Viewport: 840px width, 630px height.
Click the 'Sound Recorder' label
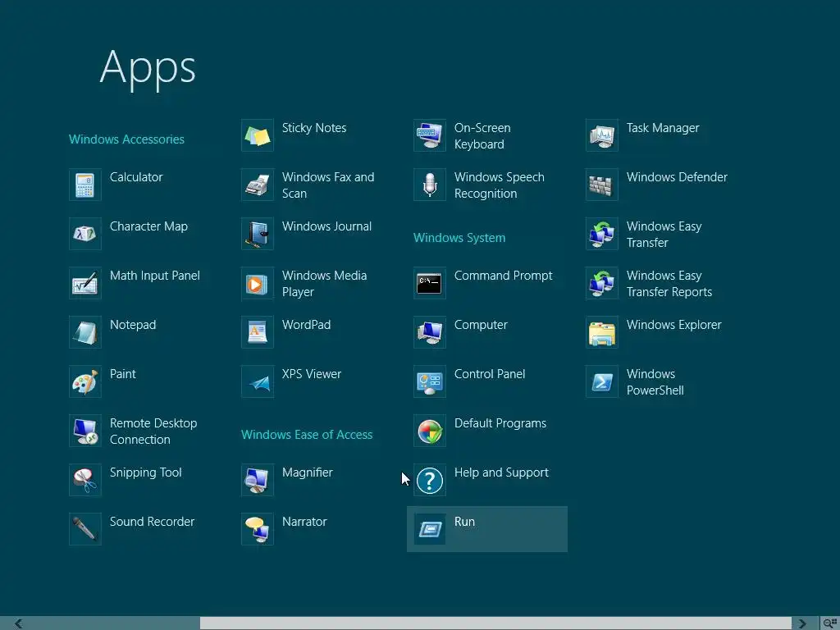(x=152, y=522)
